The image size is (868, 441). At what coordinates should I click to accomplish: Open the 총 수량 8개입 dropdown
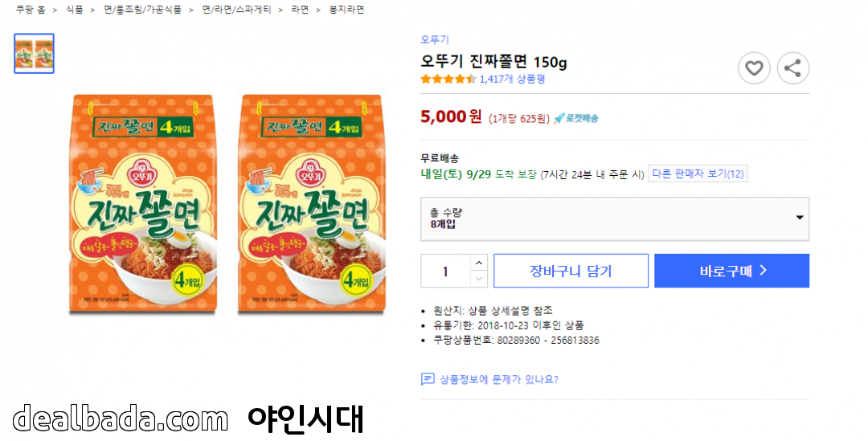click(x=615, y=218)
